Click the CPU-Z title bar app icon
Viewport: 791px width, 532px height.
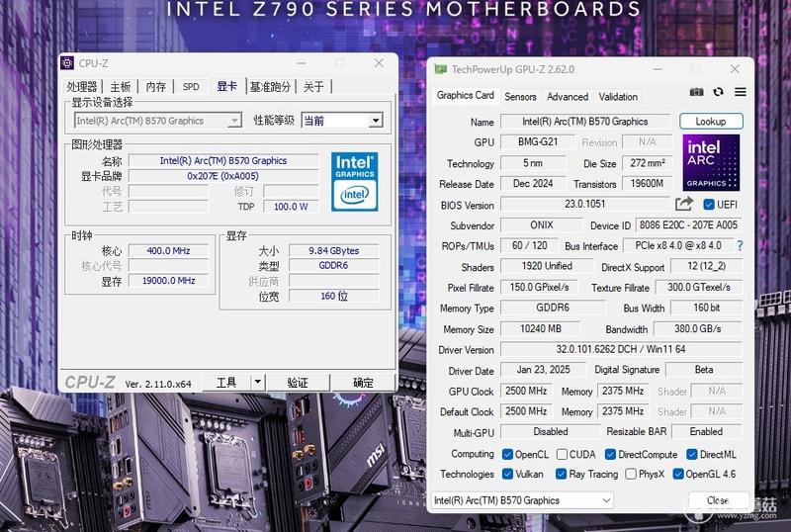coord(67,63)
